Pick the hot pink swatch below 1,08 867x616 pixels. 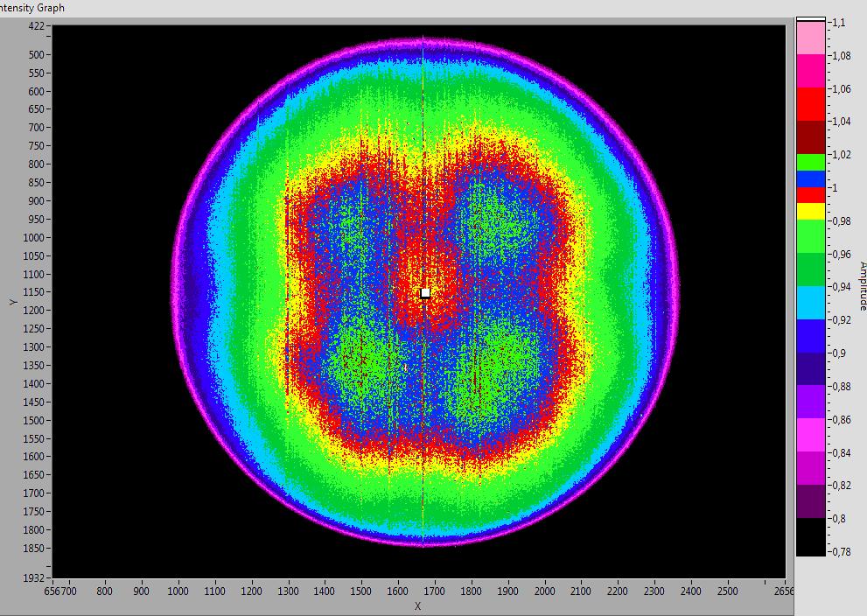(x=811, y=71)
